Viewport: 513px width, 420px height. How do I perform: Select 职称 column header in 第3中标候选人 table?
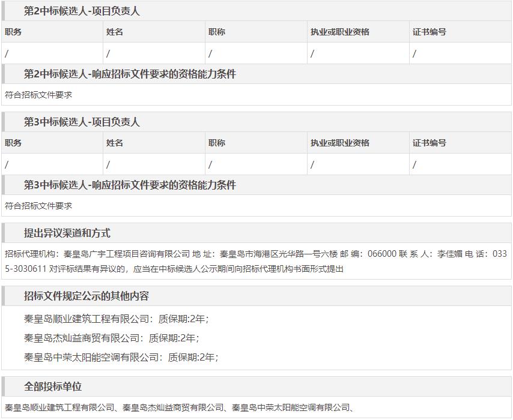[x=217, y=143]
